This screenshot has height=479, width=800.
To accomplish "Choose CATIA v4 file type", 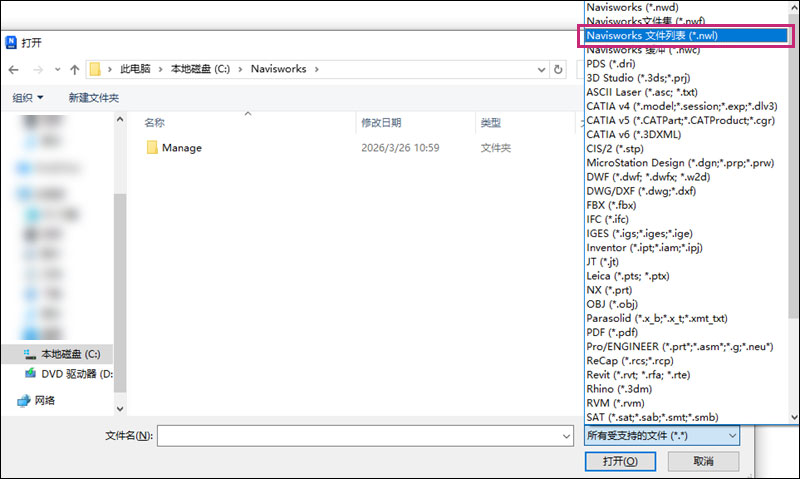I will tap(682, 106).
